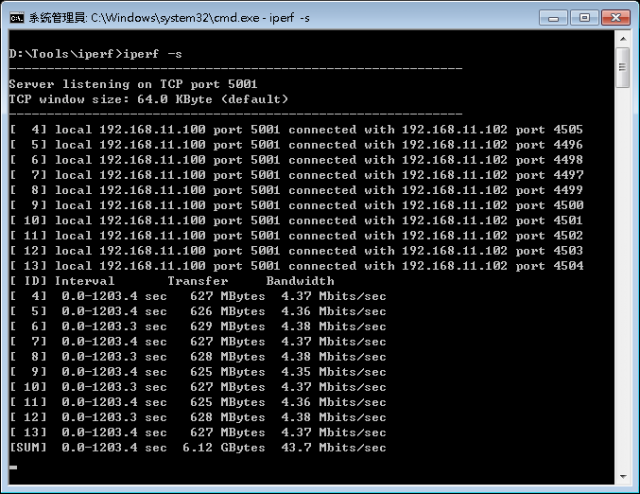Click 'TCP window size: 64.0 KByte (default)'
Screen dimensions: 640x494
pos(149,99)
